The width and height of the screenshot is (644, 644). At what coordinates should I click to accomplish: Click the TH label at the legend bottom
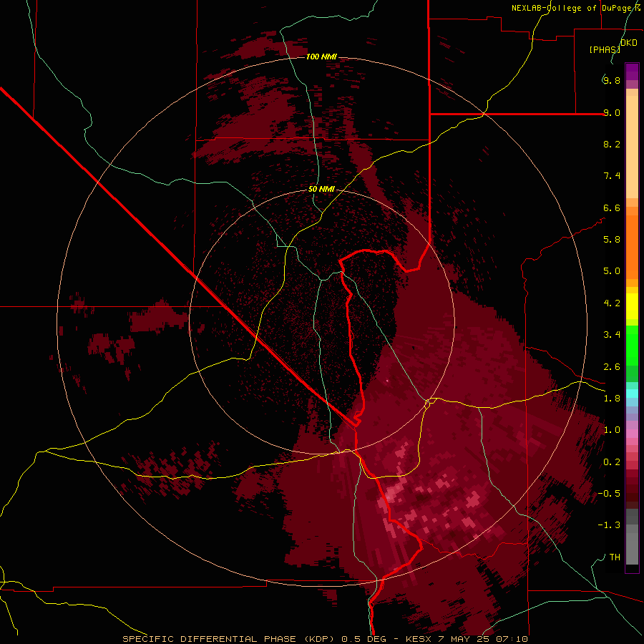point(615,557)
